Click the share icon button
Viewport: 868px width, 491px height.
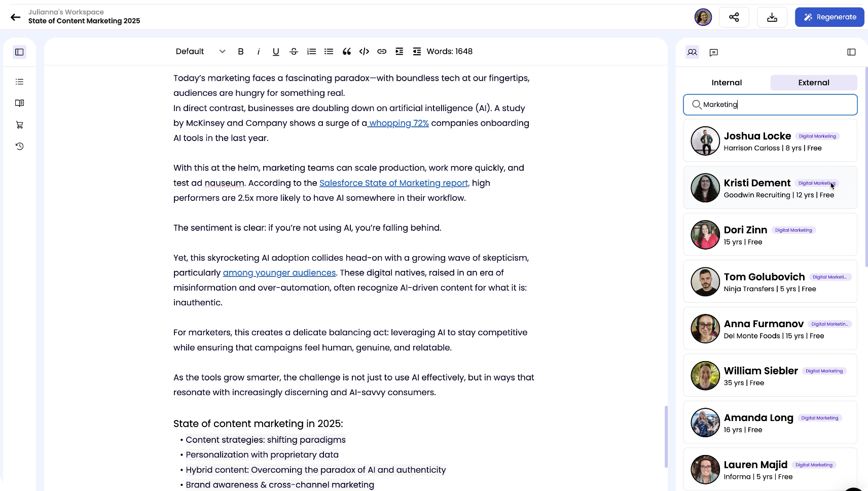734,17
